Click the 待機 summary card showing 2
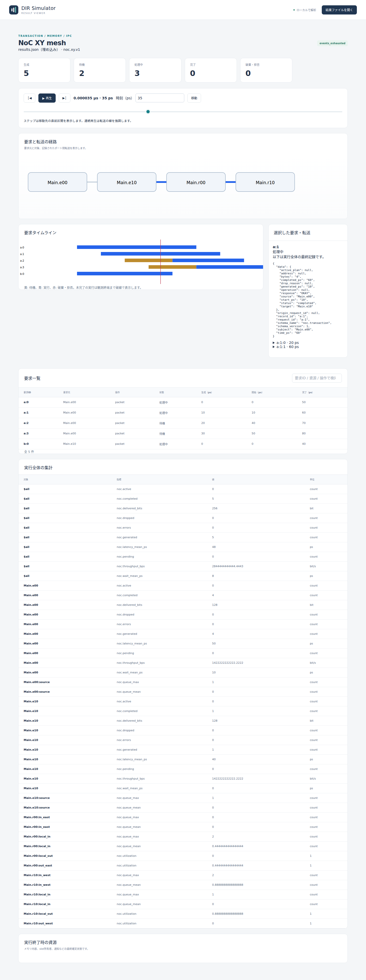Viewport: 366px width, 980px height. pos(100,70)
